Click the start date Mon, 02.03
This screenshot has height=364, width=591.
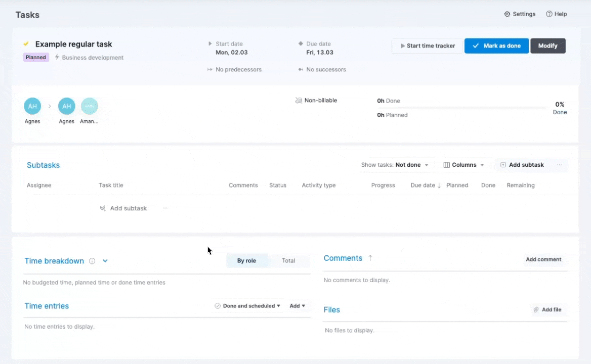tap(231, 52)
